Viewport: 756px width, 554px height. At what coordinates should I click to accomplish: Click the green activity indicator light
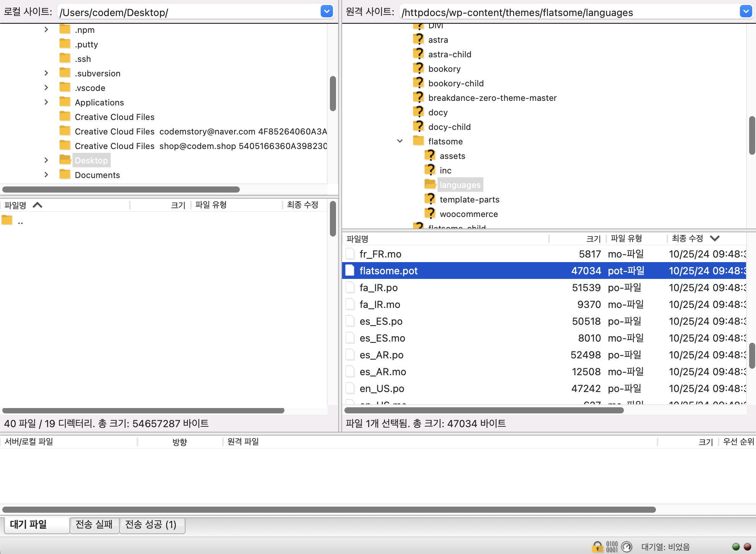(736, 547)
